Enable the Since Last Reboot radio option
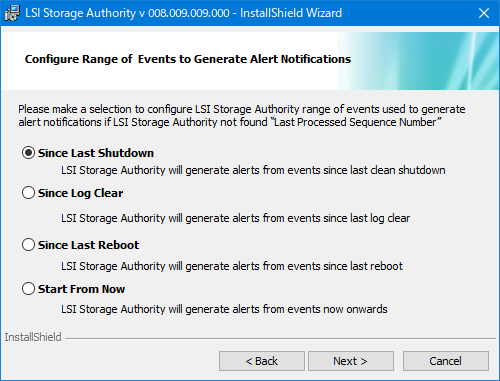Viewport: 500px width, 381px height. point(28,245)
